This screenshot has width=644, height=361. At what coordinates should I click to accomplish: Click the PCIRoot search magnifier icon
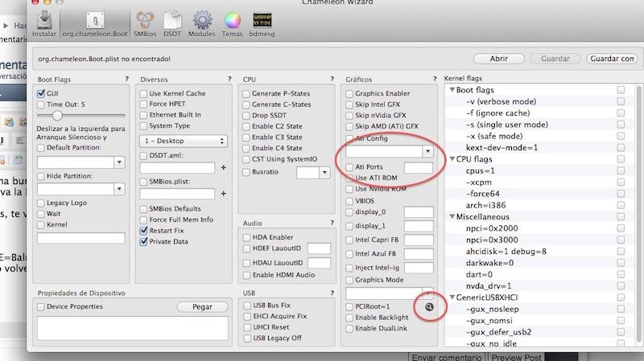[429, 307]
